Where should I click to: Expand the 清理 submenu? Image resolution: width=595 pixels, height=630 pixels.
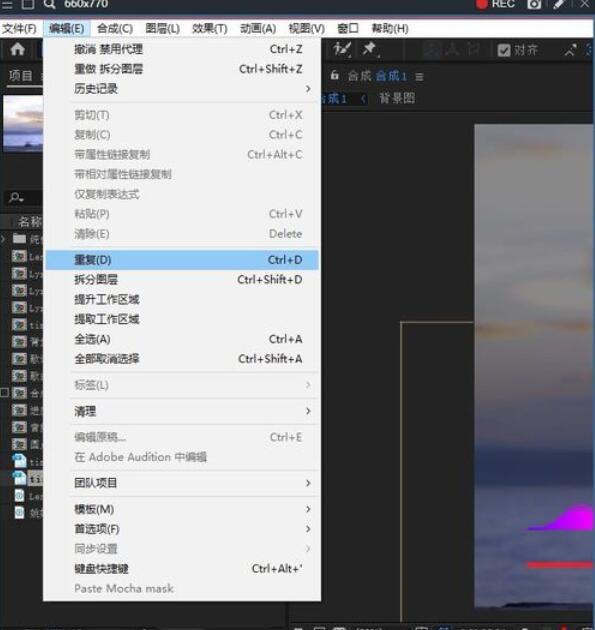[182, 411]
